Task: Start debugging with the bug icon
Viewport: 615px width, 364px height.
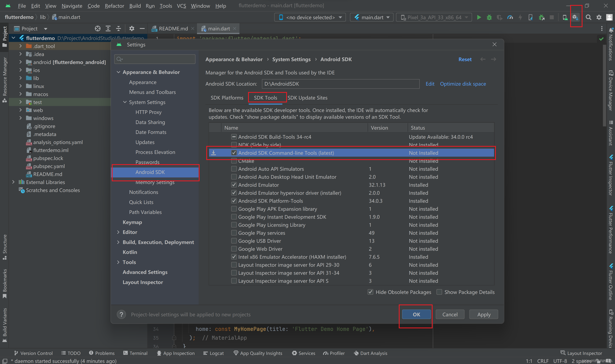Action: pyautogui.click(x=489, y=17)
